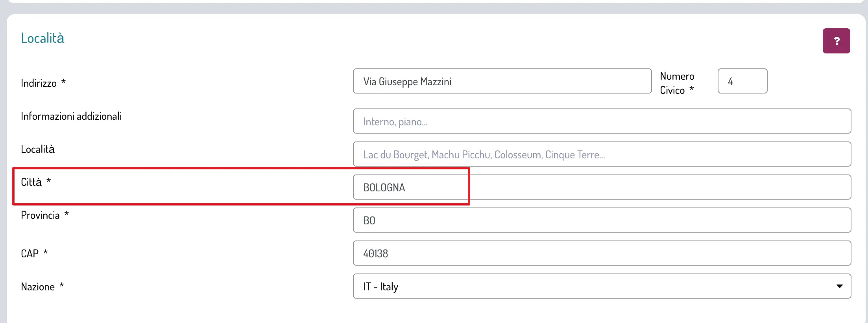Click the Indirizzo field label
The width and height of the screenshot is (868, 323).
click(x=39, y=83)
